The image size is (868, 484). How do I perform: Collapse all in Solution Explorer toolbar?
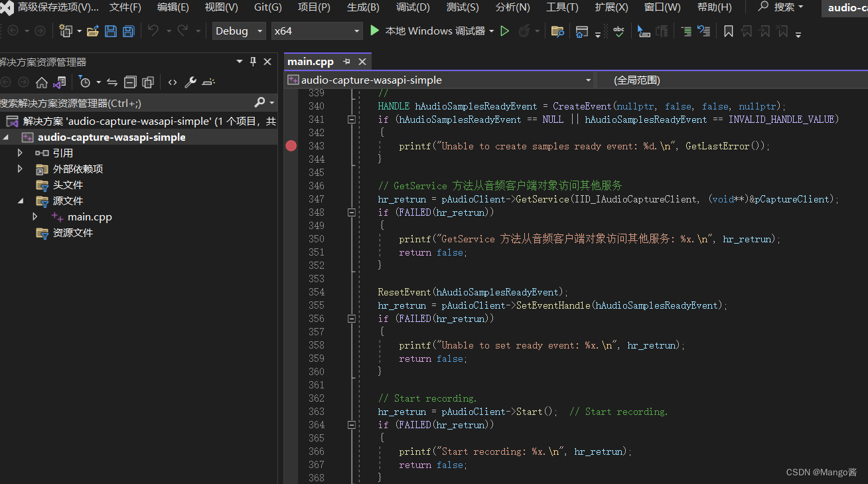pyautogui.click(x=130, y=82)
